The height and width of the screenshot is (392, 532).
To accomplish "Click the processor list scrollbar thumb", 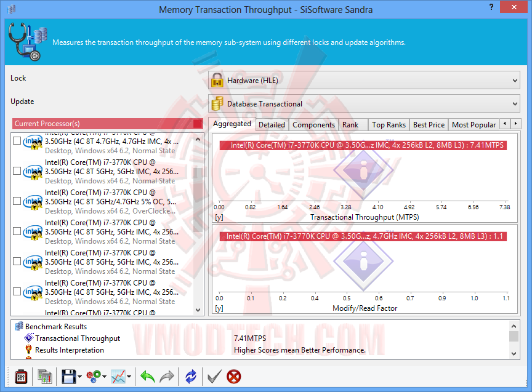I will [x=198, y=200].
